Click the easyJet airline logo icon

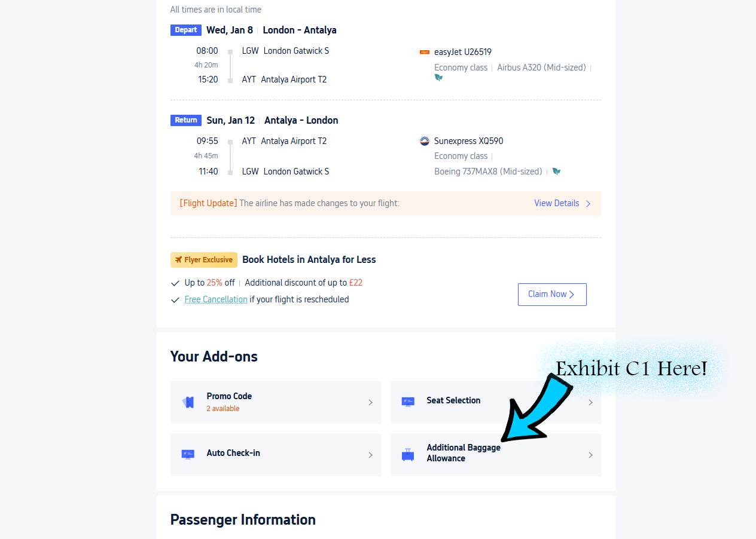click(x=425, y=52)
